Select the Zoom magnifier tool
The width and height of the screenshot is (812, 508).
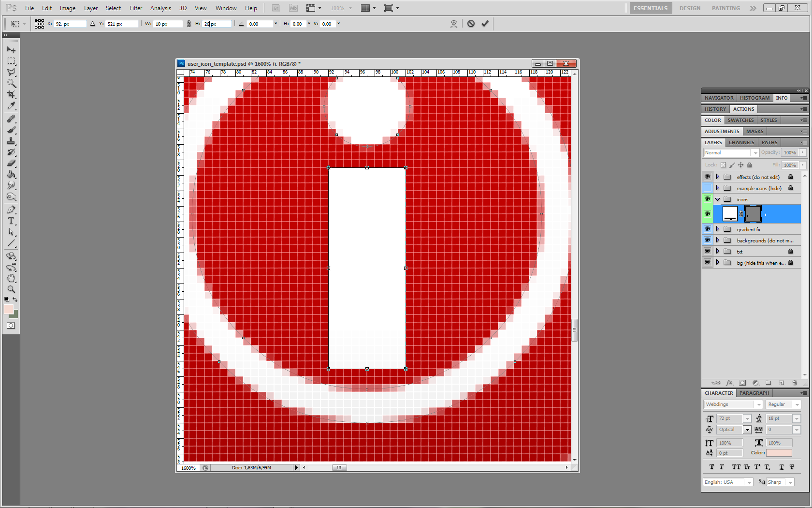(x=11, y=289)
